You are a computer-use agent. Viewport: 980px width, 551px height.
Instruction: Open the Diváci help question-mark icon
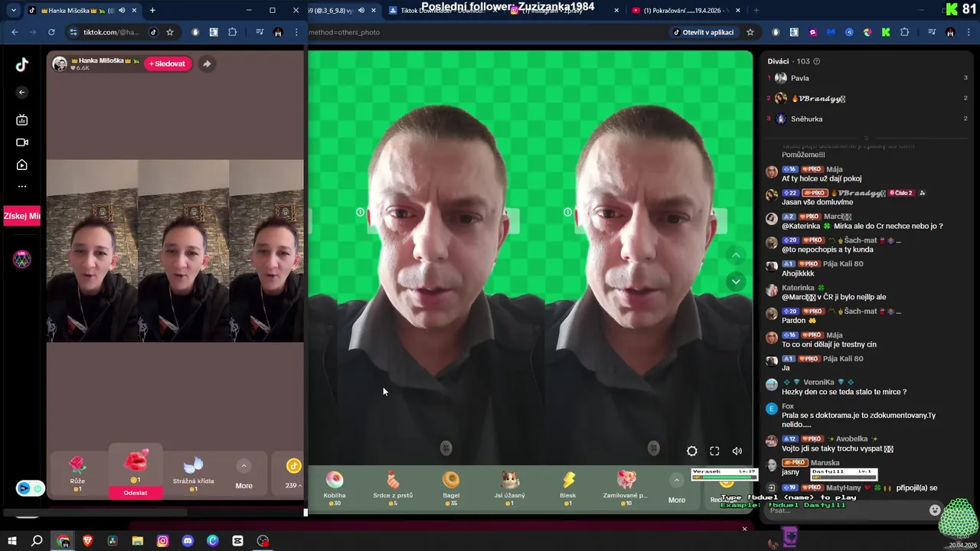point(816,61)
